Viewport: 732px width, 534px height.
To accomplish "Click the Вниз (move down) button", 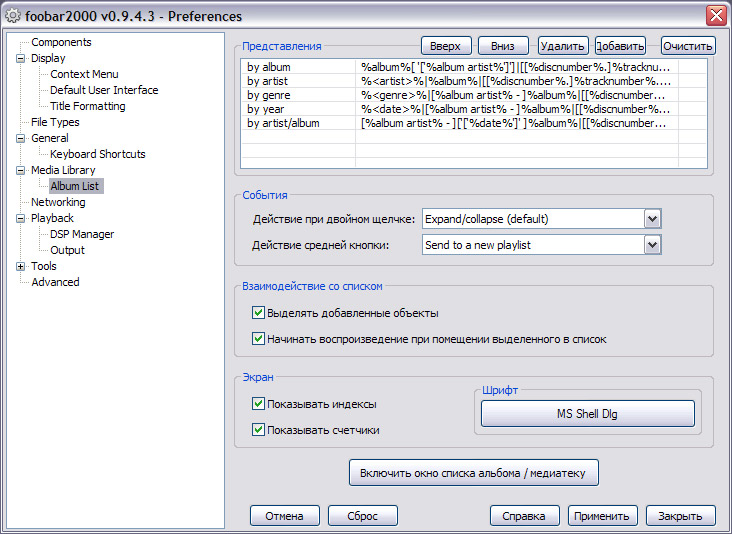I will point(503,46).
